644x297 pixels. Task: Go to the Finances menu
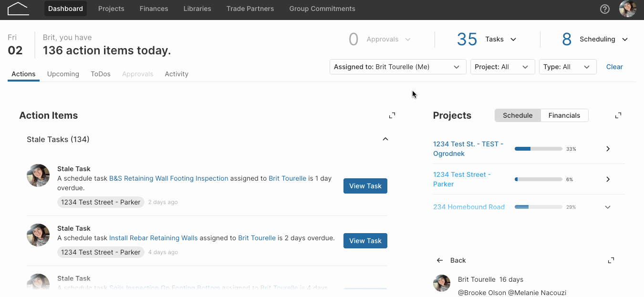(154, 9)
